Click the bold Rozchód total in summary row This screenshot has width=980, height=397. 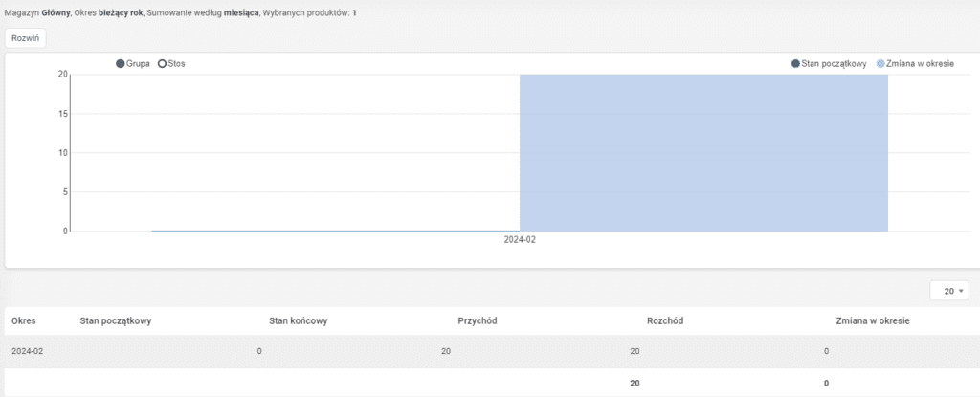click(826, 383)
